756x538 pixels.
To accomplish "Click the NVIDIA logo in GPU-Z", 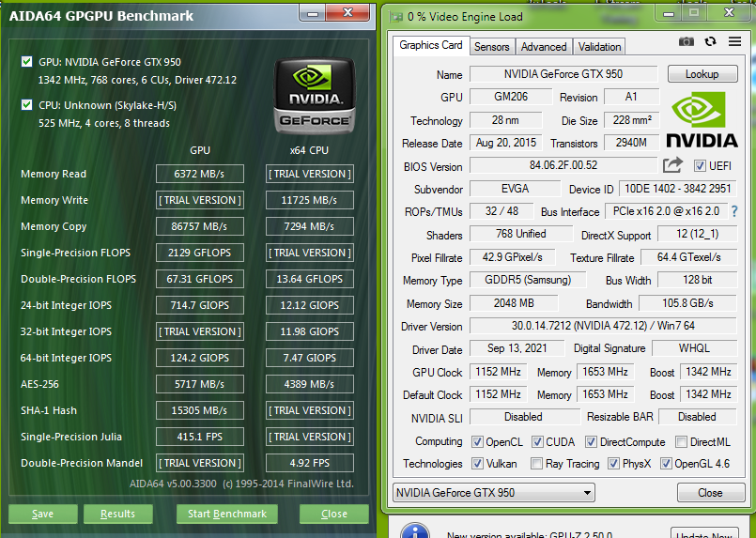I will coord(702,119).
